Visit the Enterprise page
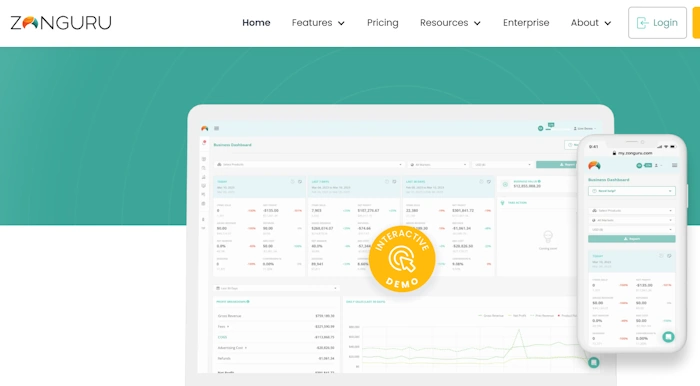Viewport: 700px width, 386px height. click(x=526, y=23)
